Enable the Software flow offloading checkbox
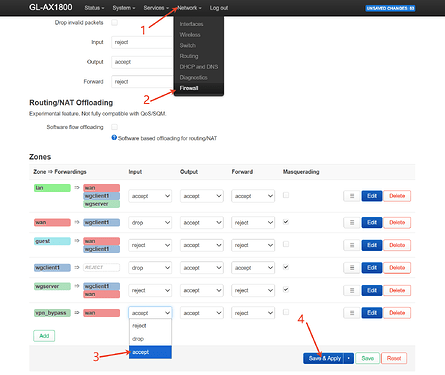The image size is (445, 375). pos(114,127)
